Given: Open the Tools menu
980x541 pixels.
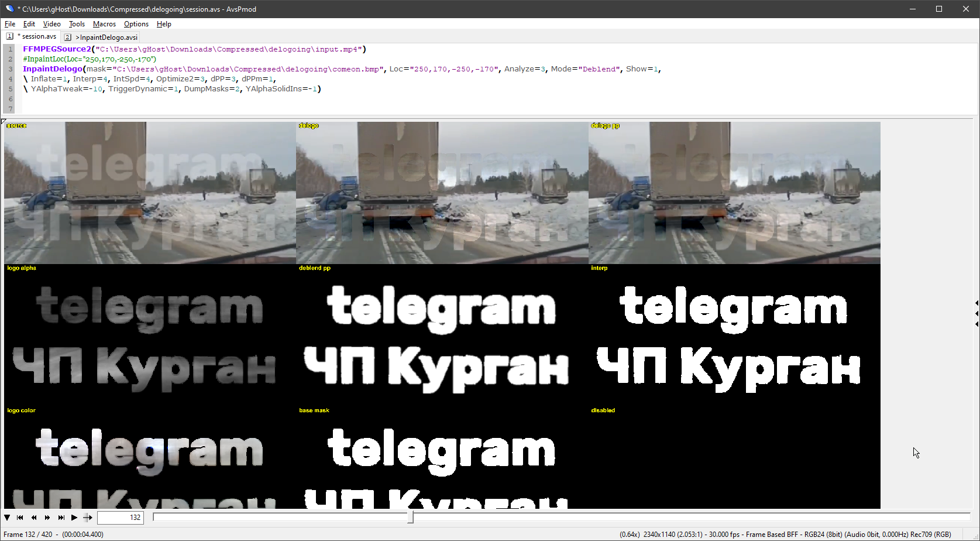Looking at the screenshot, I should [77, 24].
